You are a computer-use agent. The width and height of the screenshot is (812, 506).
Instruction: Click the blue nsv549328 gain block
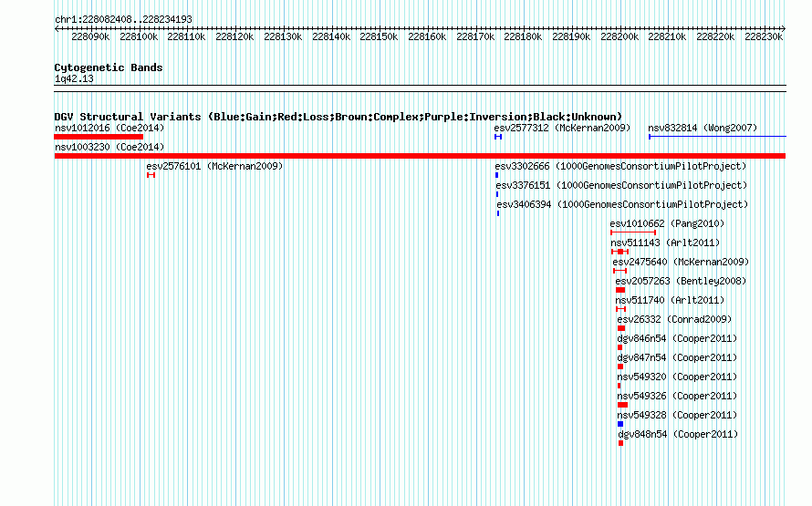[x=620, y=424]
